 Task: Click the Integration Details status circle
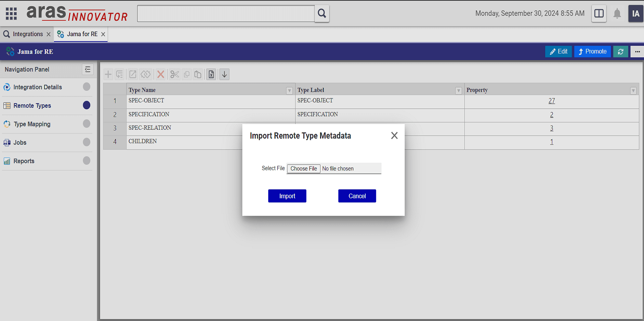(87, 87)
